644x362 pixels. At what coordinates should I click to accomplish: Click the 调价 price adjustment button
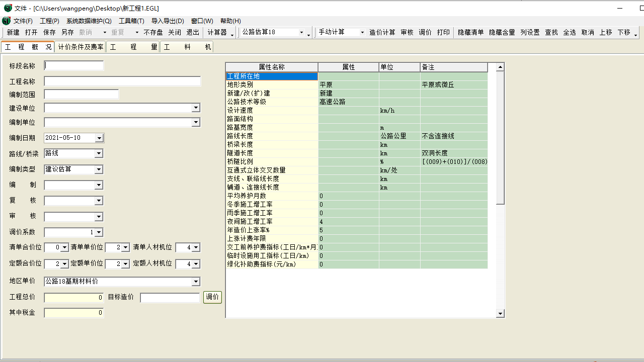(212, 297)
